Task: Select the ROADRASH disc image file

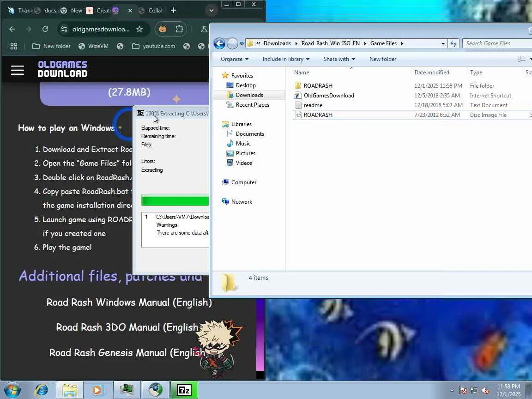Action: [x=412, y=115]
